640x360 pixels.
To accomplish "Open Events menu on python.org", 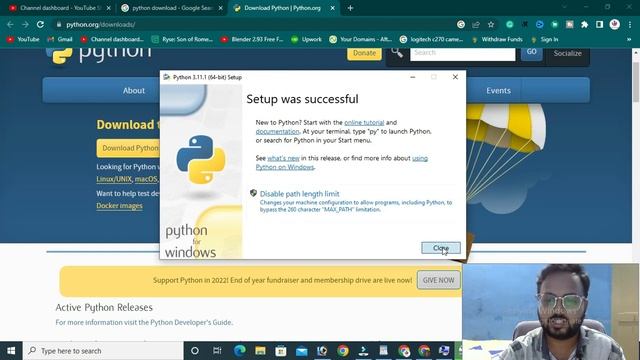I will (498, 90).
